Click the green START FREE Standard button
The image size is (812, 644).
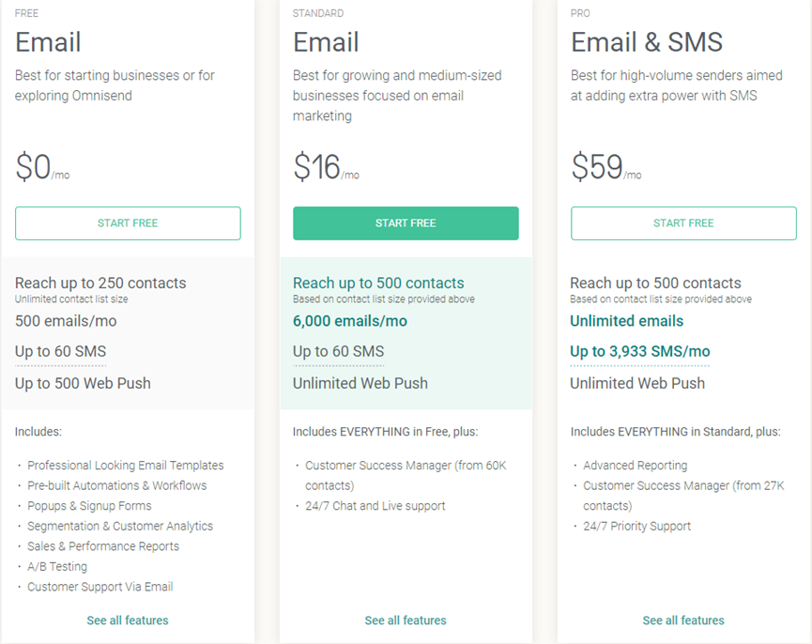406,223
